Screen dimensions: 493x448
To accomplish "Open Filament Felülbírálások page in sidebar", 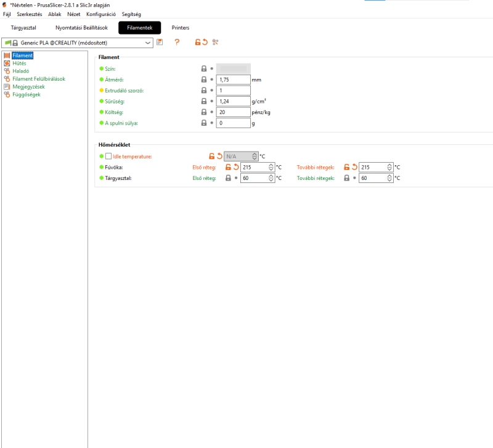I will tap(39, 79).
